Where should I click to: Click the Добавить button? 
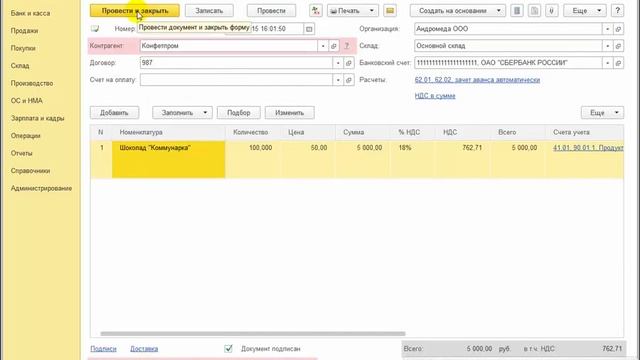pos(114,113)
